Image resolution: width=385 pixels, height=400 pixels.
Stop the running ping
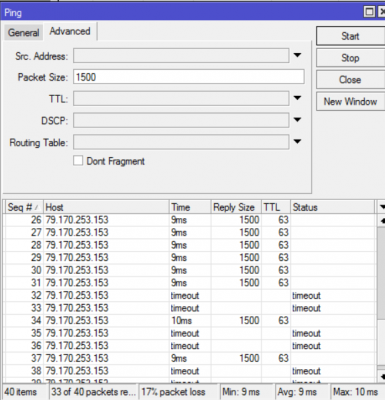point(350,58)
